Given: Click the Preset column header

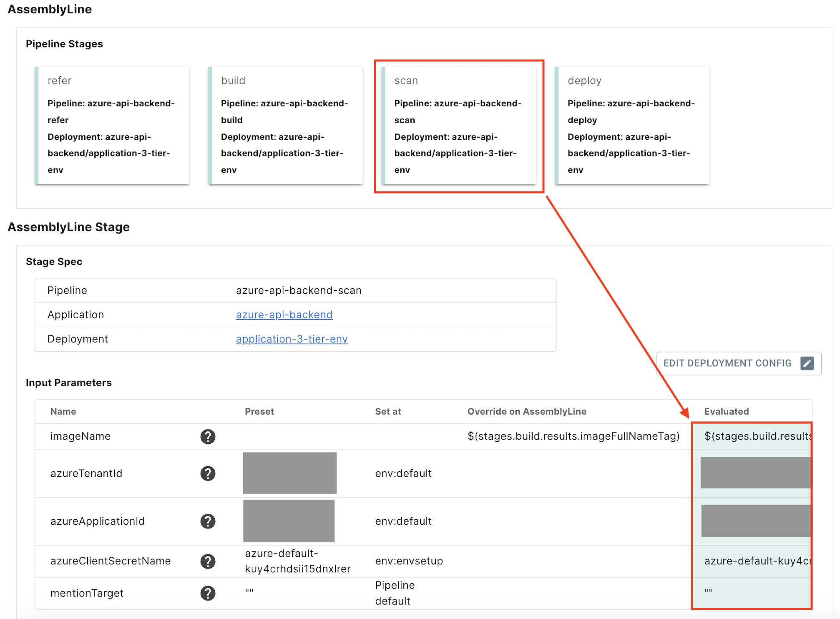Looking at the screenshot, I should pos(259,412).
